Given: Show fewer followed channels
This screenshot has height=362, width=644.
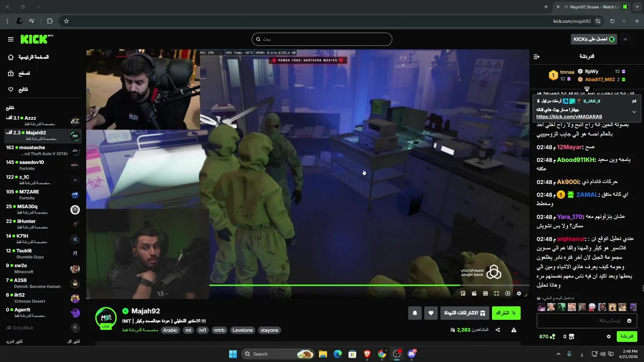Looking at the screenshot, I should pos(73,341).
